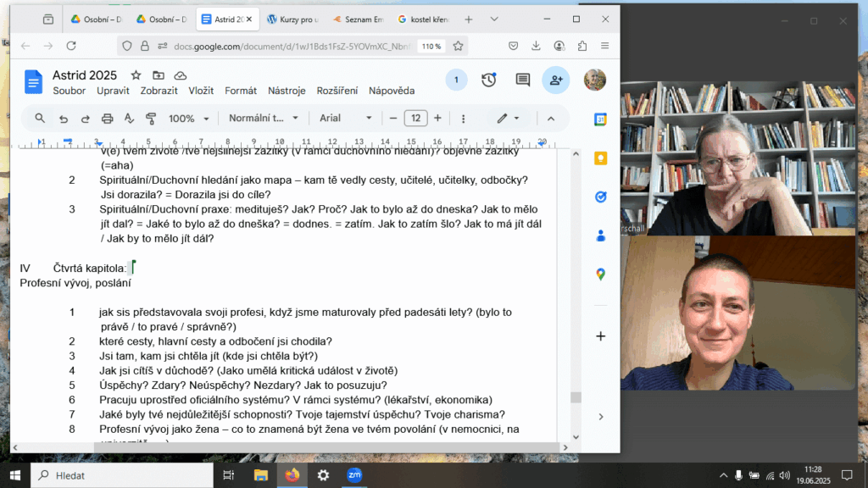The height and width of the screenshot is (488, 868).
Task: Open Google Tasks in the side panel
Action: [x=600, y=197]
